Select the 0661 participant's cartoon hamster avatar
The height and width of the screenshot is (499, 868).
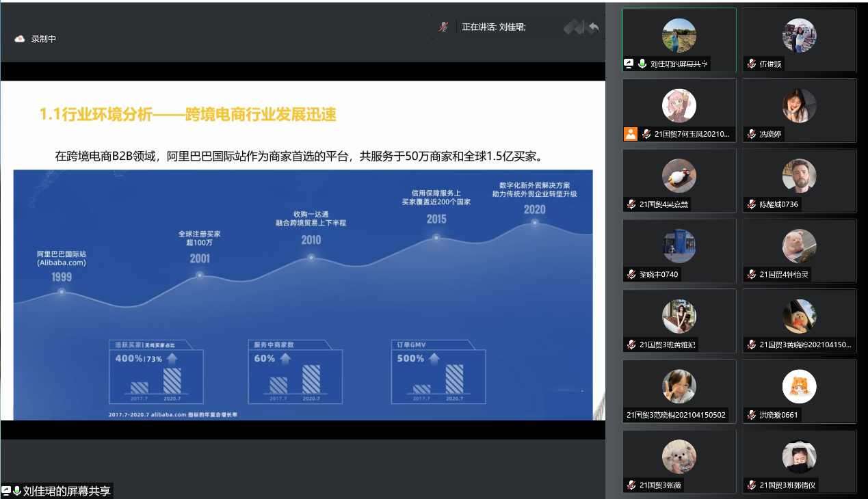pos(799,386)
